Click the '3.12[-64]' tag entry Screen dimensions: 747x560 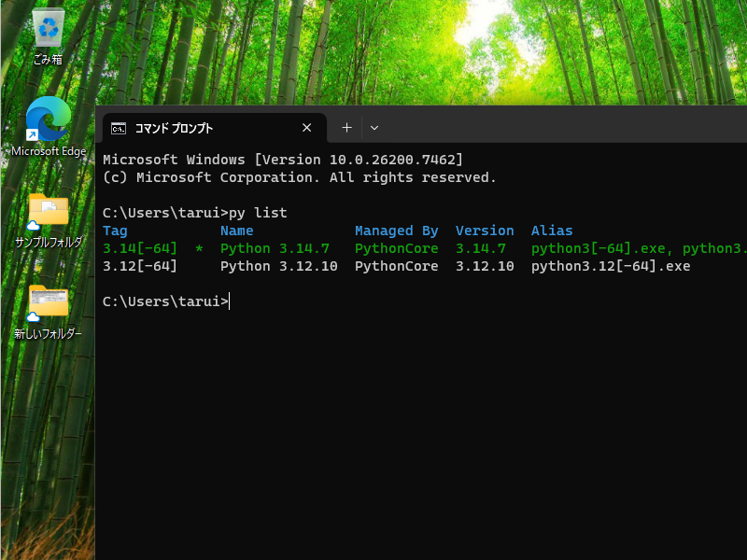coord(140,266)
